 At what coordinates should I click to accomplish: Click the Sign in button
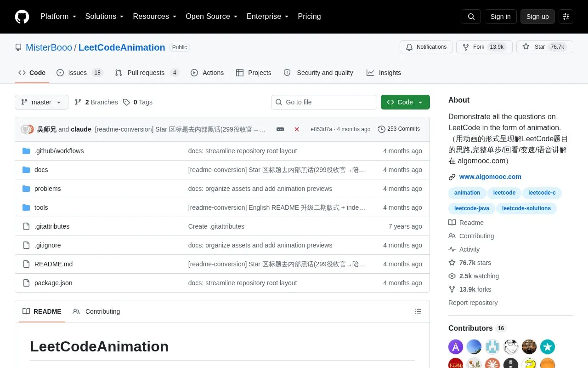[x=500, y=17]
